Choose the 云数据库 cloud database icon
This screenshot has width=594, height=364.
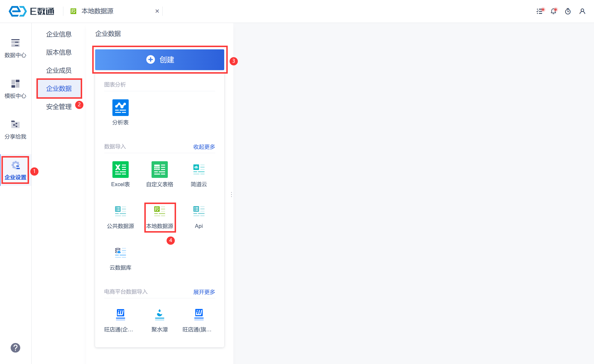(x=120, y=253)
